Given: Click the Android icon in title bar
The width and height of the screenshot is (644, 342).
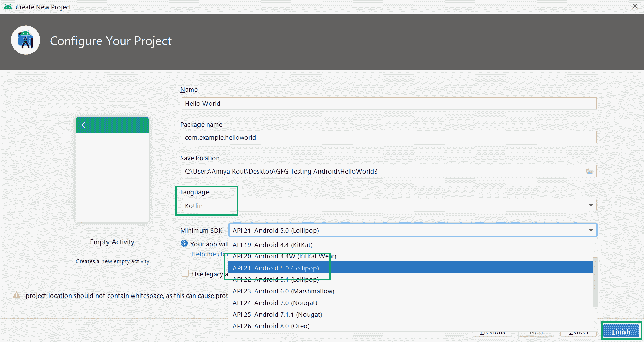Looking at the screenshot, I should point(8,7).
